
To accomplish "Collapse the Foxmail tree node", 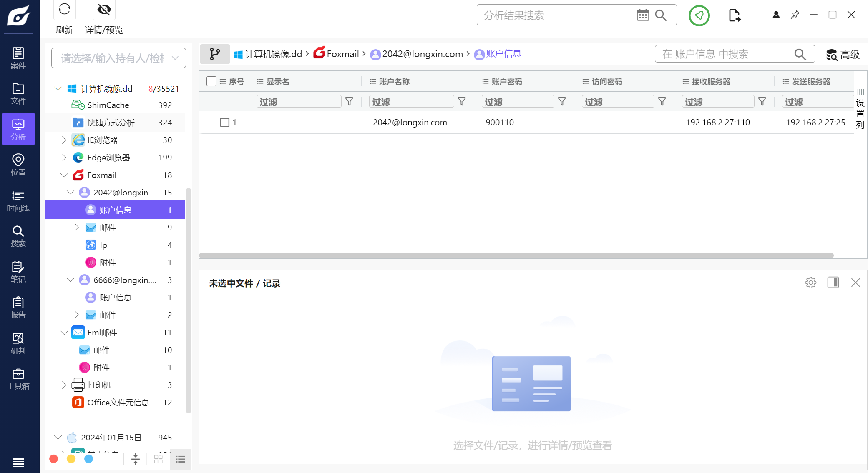I will (64, 175).
